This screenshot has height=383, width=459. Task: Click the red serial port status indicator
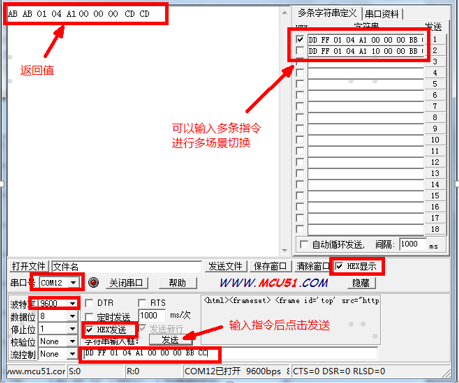(x=94, y=283)
